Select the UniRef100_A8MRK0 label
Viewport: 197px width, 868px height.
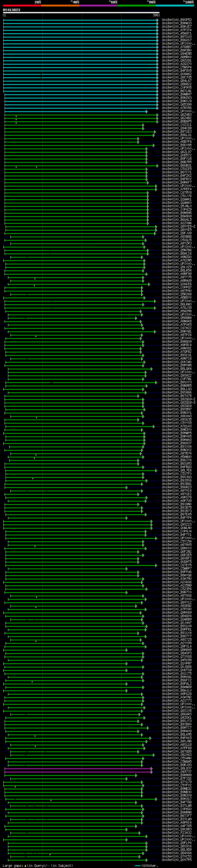click(177, 57)
